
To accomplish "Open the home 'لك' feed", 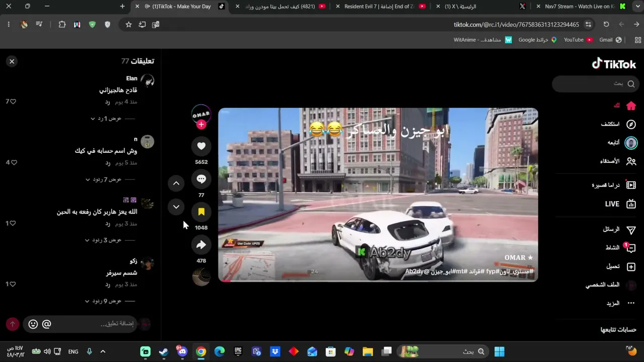I will (x=624, y=106).
